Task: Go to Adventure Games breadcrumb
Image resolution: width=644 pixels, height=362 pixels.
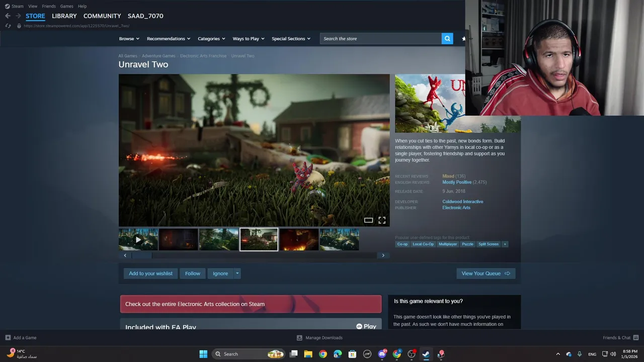Action: pyautogui.click(x=158, y=56)
